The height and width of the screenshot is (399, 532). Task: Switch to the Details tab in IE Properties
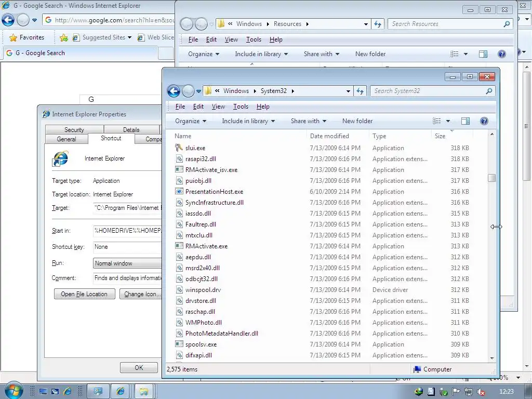131,129
